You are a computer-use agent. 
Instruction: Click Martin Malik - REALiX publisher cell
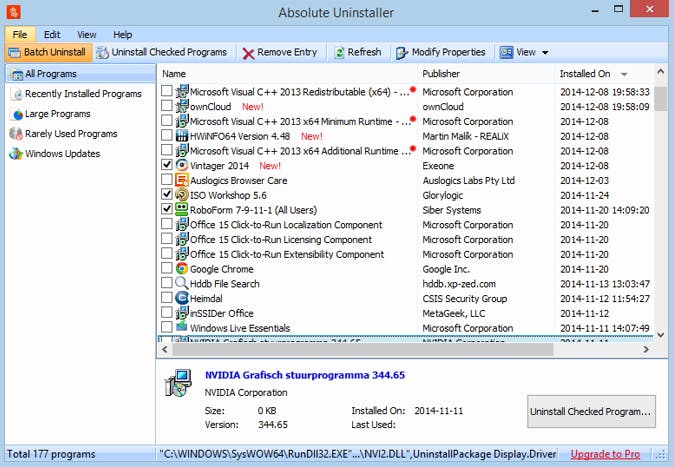pyautogui.click(x=466, y=136)
